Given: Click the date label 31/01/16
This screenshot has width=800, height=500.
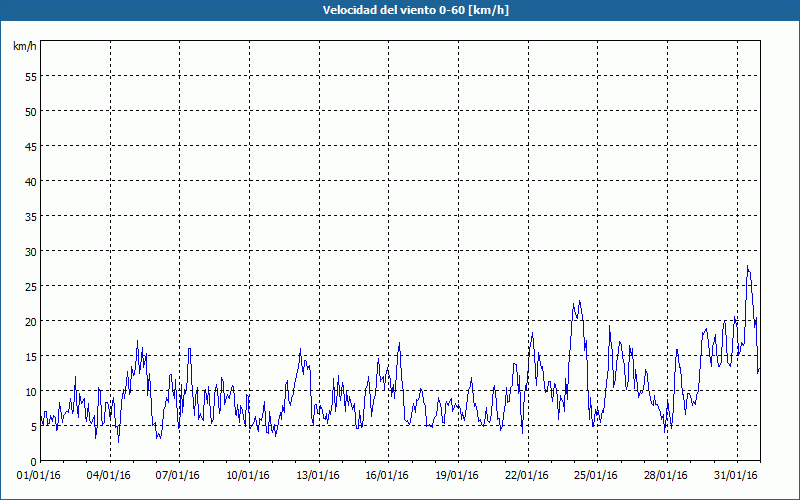Looking at the screenshot, I should 736,476.
